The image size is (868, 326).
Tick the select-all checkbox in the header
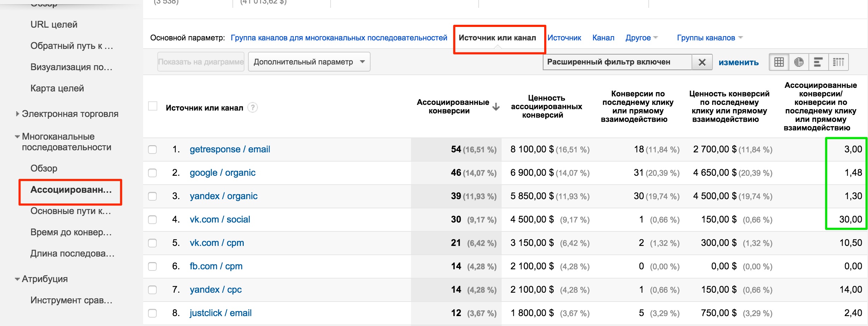coord(153,106)
